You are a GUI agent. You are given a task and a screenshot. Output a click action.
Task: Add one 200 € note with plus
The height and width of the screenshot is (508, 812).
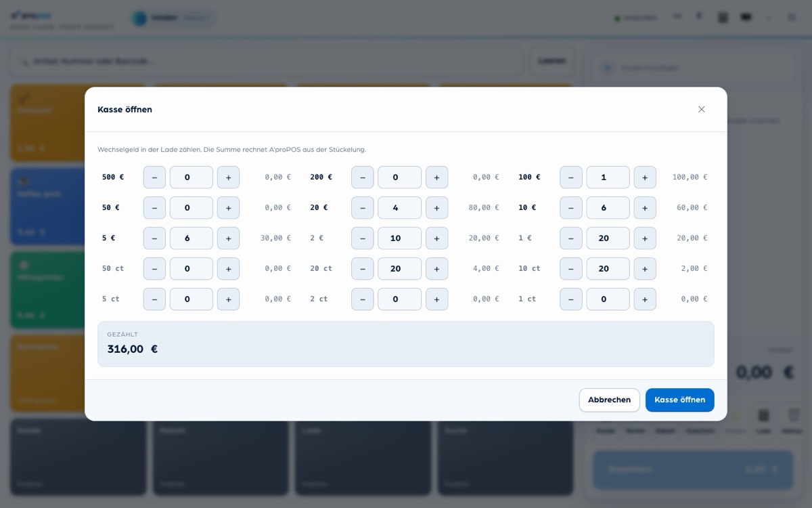[x=436, y=177]
